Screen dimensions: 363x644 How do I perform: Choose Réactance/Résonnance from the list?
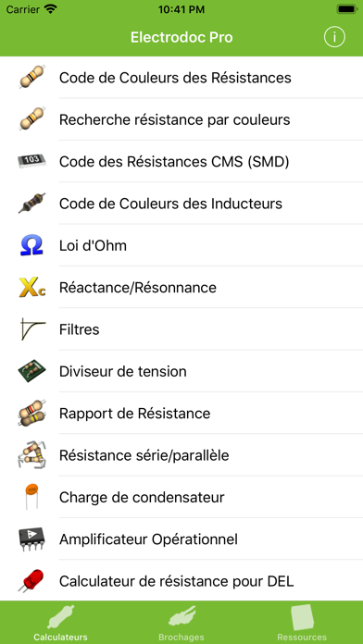(x=181, y=287)
